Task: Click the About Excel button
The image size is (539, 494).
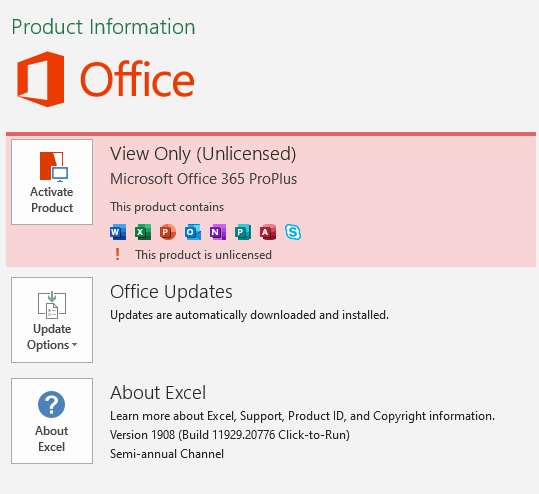Action: tap(52, 421)
